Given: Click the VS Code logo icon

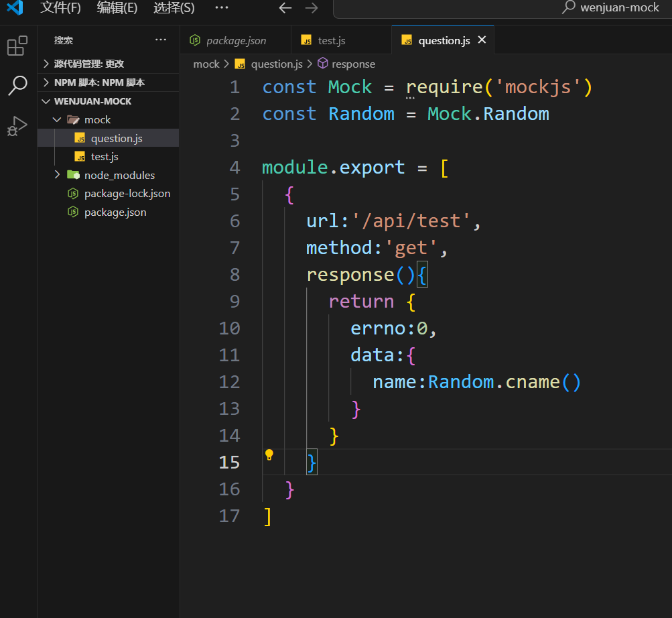Looking at the screenshot, I should 15,7.
